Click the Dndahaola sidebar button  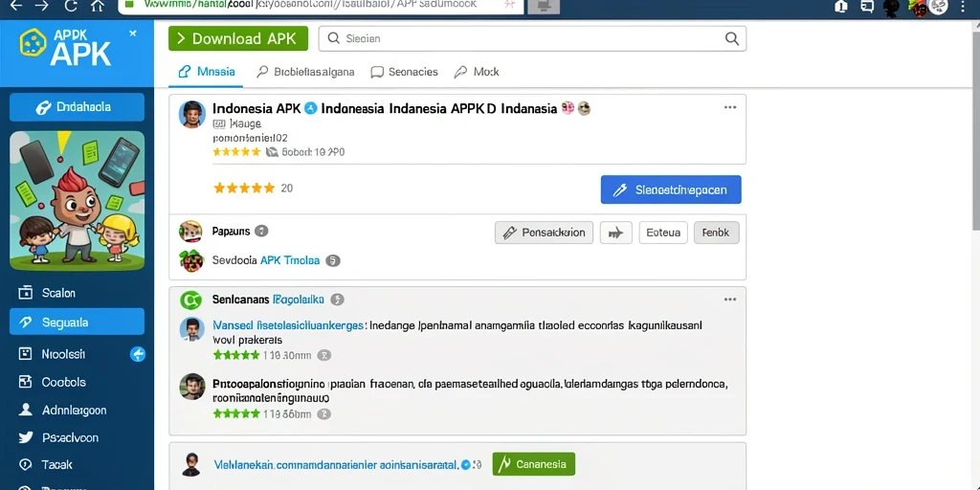[77, 107]
